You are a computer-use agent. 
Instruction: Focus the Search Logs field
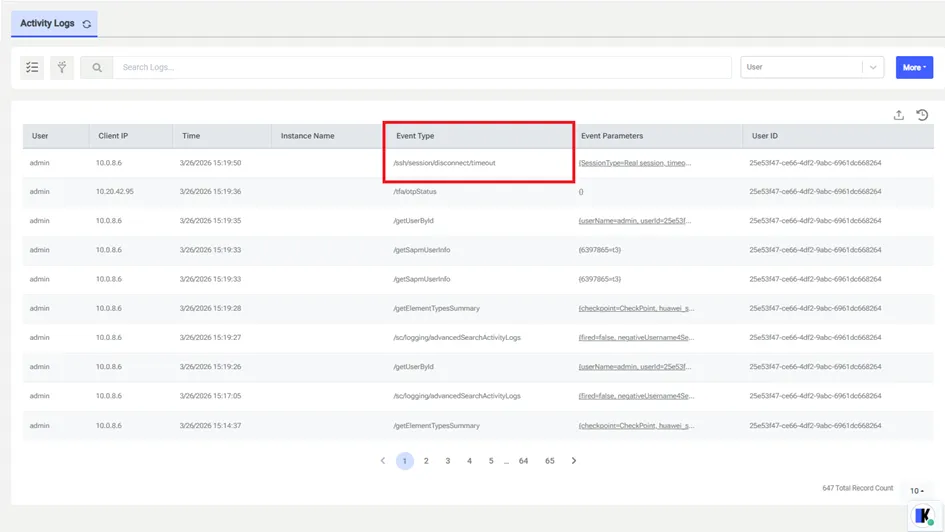(x=422, y=67)
